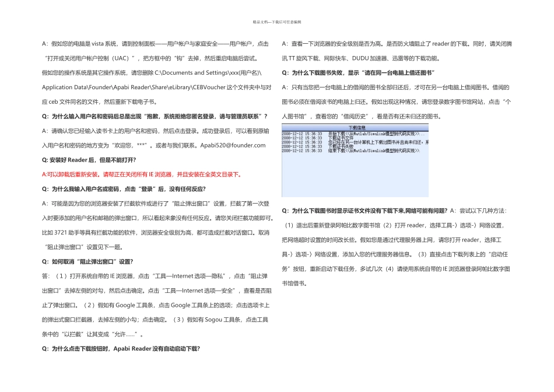Screen dimensions: 554x392
Task: Click the line '"阻止弹出窗口"设置见下一题。'
Action: [x=84, y=247]
